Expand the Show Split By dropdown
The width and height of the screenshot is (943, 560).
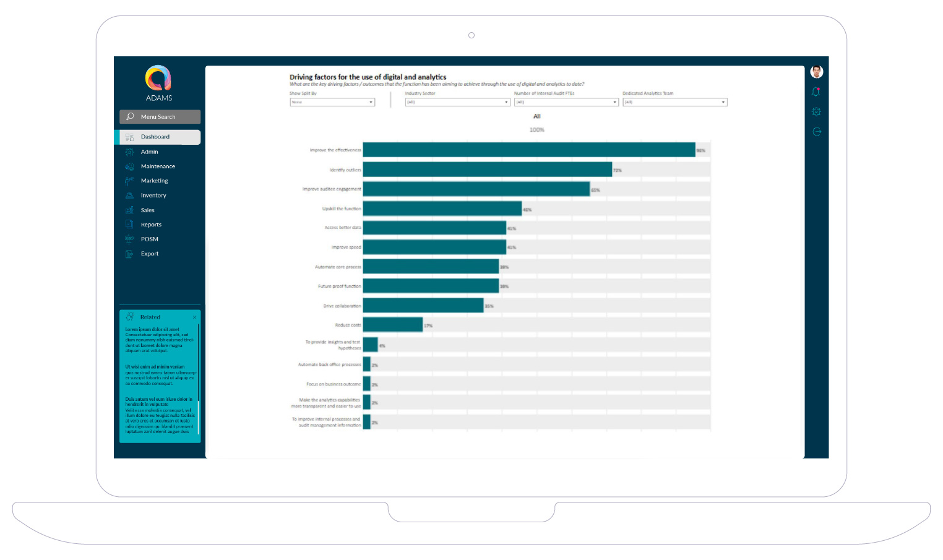tap(332, 102)
